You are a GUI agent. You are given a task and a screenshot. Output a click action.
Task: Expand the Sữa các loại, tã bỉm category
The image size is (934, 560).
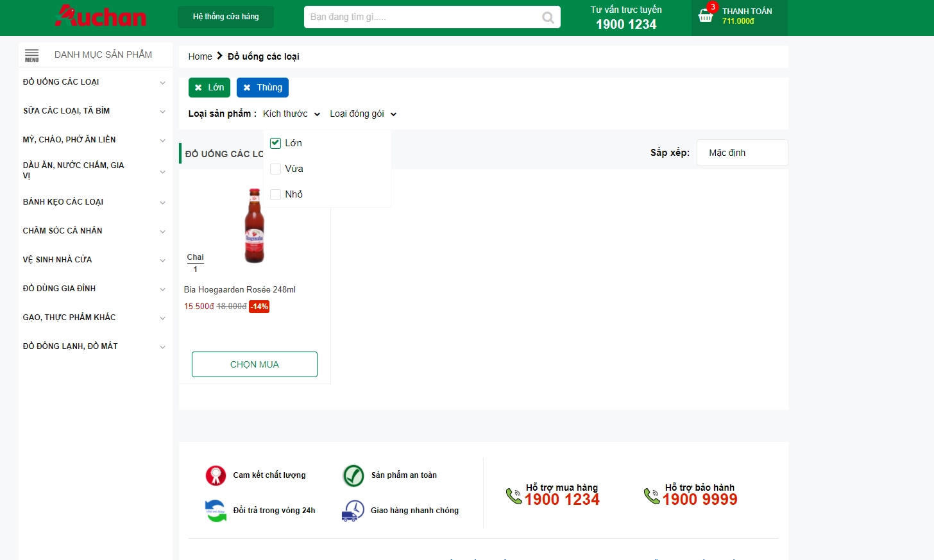162,112
